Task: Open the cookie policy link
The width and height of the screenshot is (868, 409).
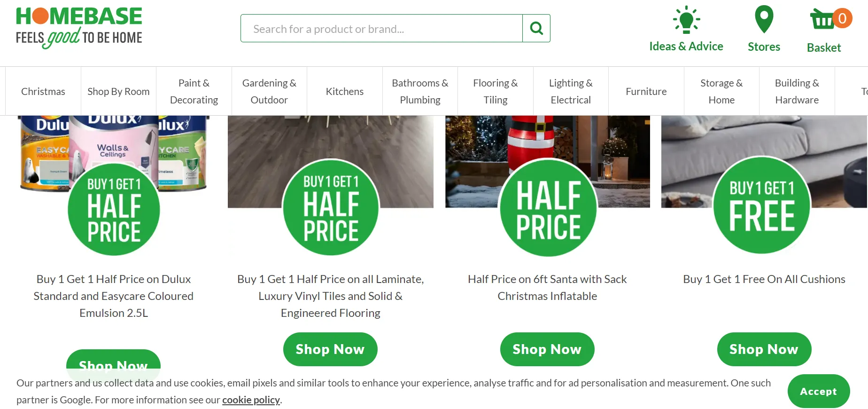Action: click(x=251, y=400)
